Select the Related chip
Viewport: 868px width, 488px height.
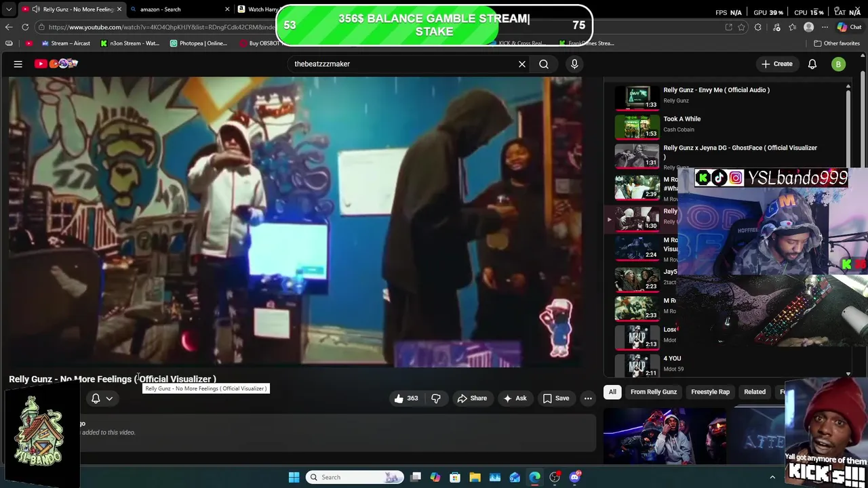pos(755,392)
